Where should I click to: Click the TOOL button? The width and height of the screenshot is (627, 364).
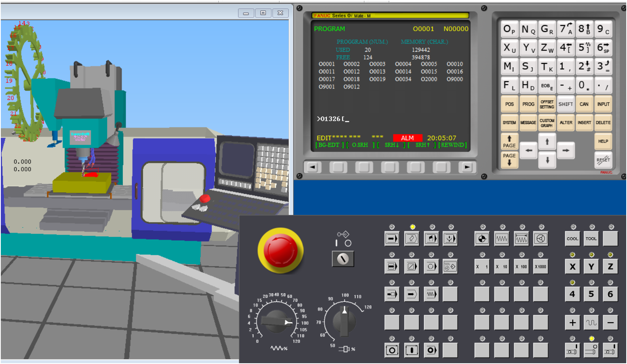pyautogui.click(x=591, y=238)
